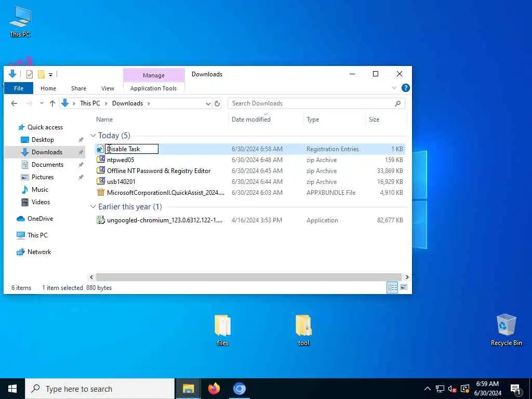Click the search magnifier icon
This screenshot has width=532, height=399.
pos(398,103)
